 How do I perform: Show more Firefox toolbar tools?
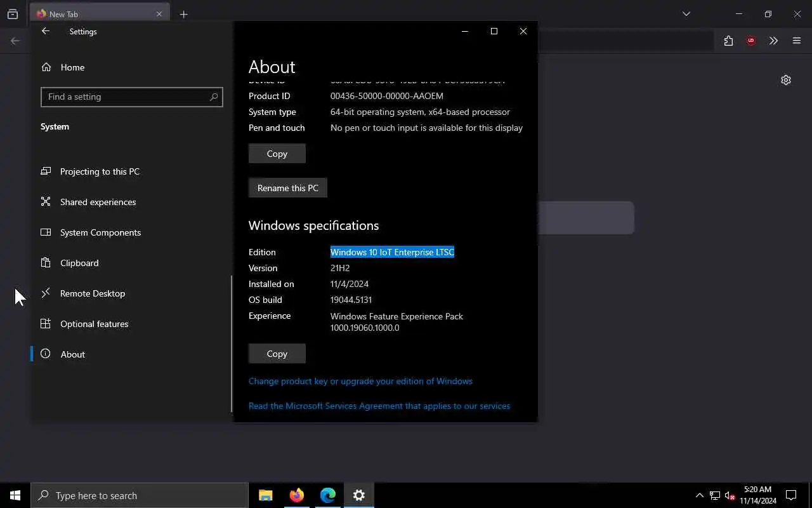[x=773, y=41]
